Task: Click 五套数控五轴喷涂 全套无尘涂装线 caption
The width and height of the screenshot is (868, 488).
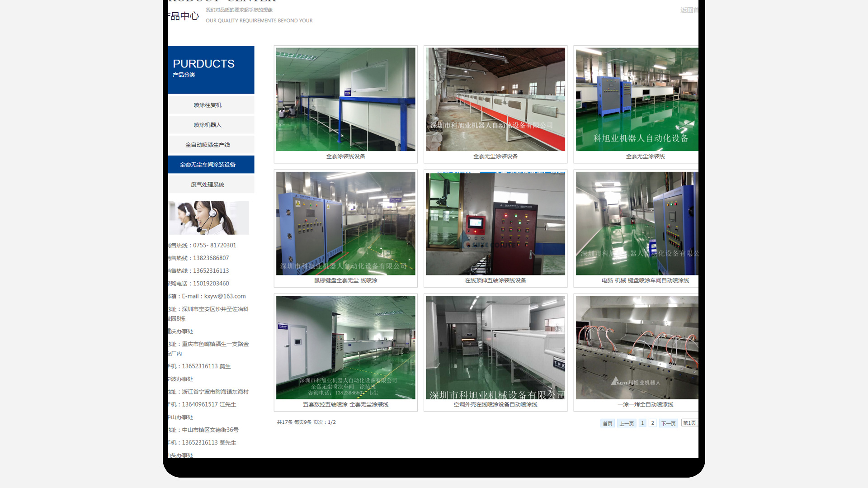Action: coord(345,404)
